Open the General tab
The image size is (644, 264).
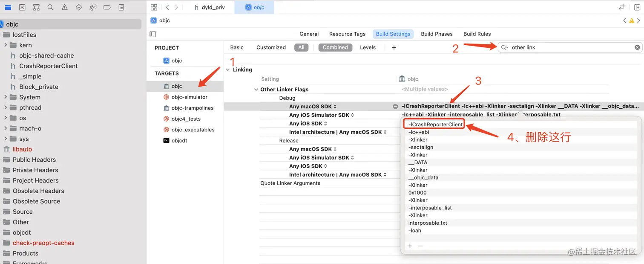309,34
